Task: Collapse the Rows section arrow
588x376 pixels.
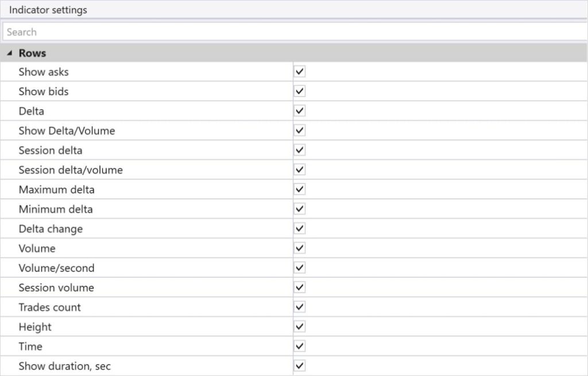Action: (x=9, y=53)
